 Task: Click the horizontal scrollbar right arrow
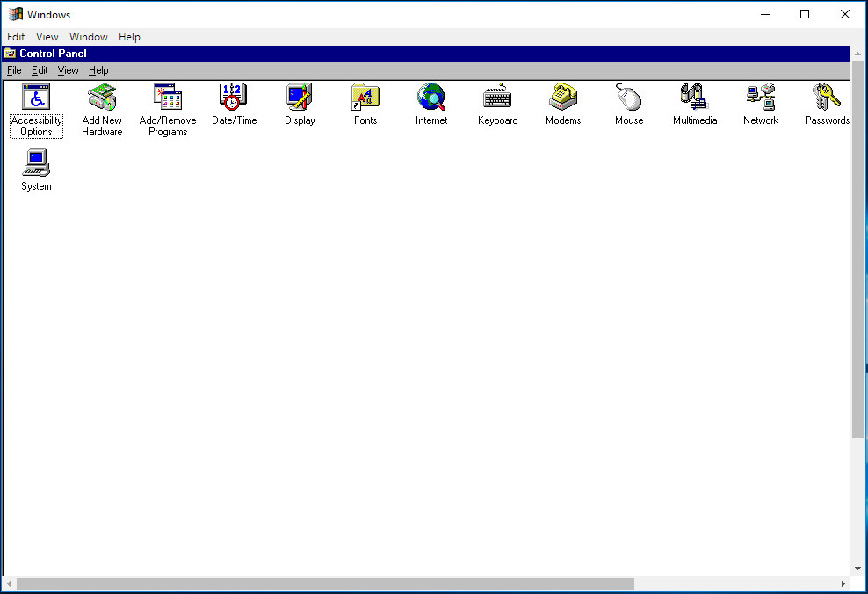coord(843,584)
